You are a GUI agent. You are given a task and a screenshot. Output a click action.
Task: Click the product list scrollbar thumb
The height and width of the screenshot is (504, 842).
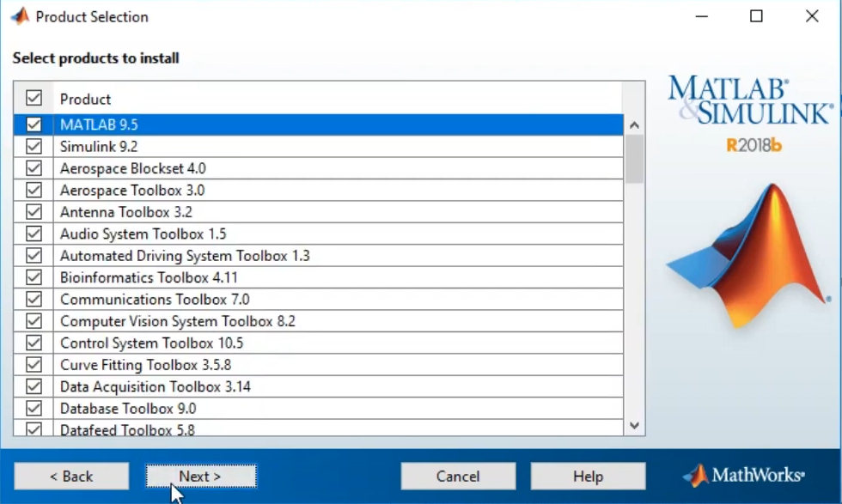click(x=634, y=160)
